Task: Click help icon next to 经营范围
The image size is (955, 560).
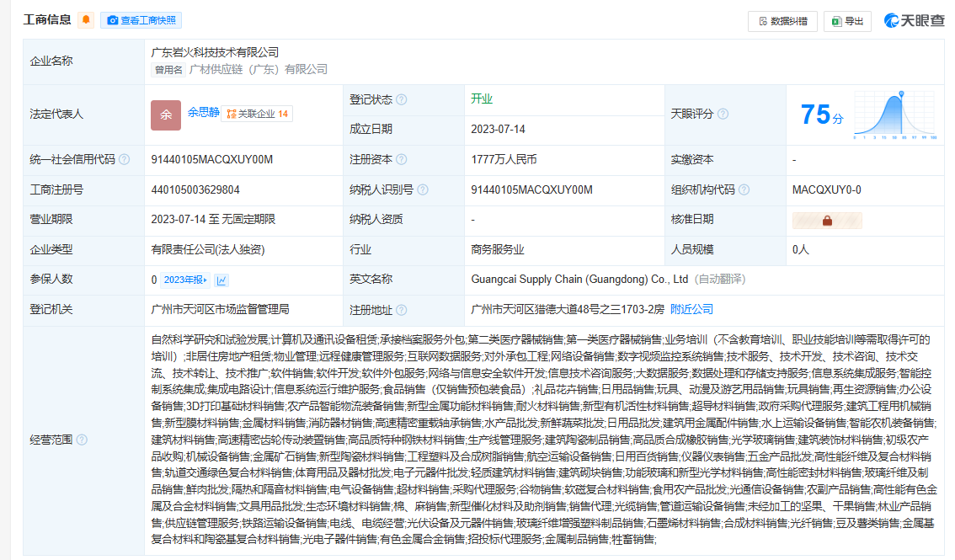Action: tap(82, 440)
